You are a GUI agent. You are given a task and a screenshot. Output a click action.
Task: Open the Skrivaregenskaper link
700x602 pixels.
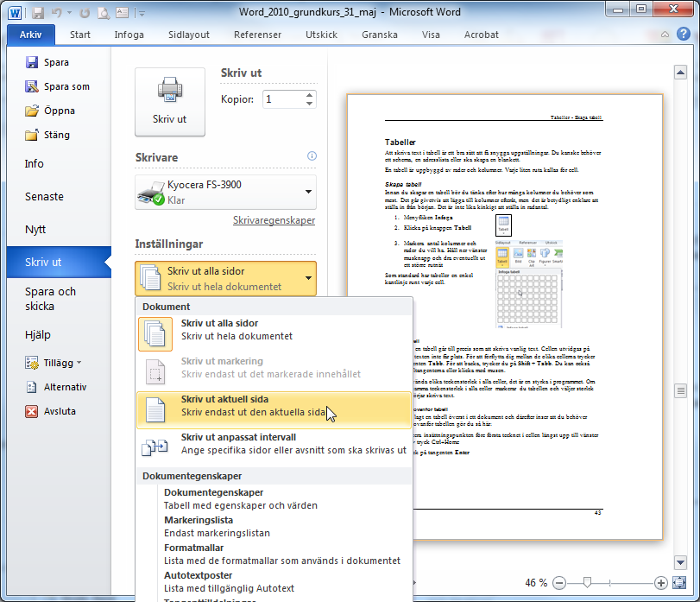pyautogui.click(x=274, y=220)
